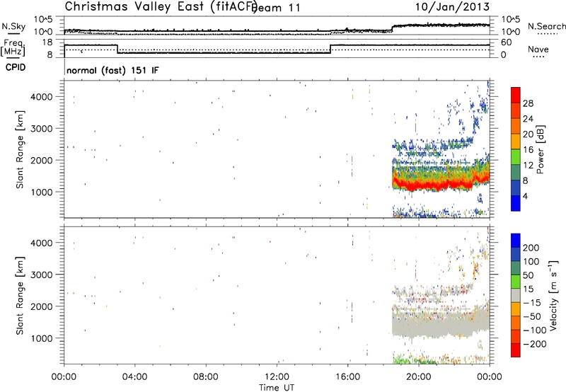Click the '08:00' time axis tick label
Screen dimensions: 566x392
206,377
